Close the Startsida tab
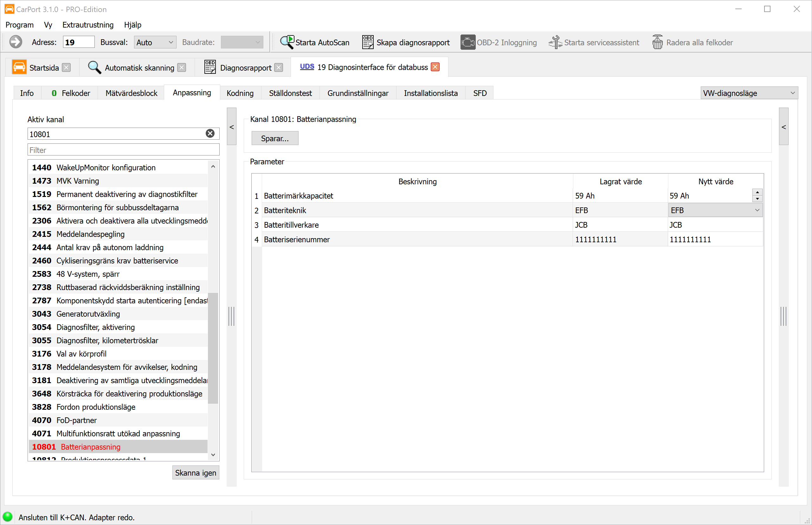 click(x=67, y=67)
